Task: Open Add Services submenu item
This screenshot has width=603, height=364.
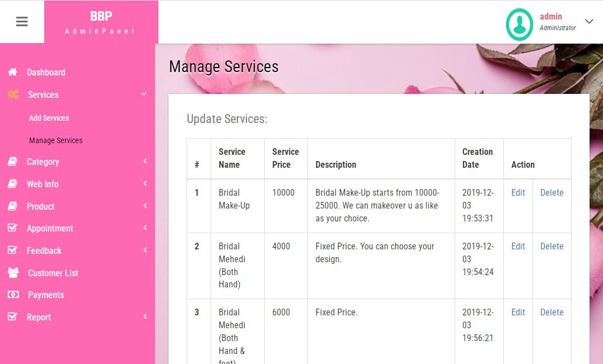Action: click(x=49, y=118)
